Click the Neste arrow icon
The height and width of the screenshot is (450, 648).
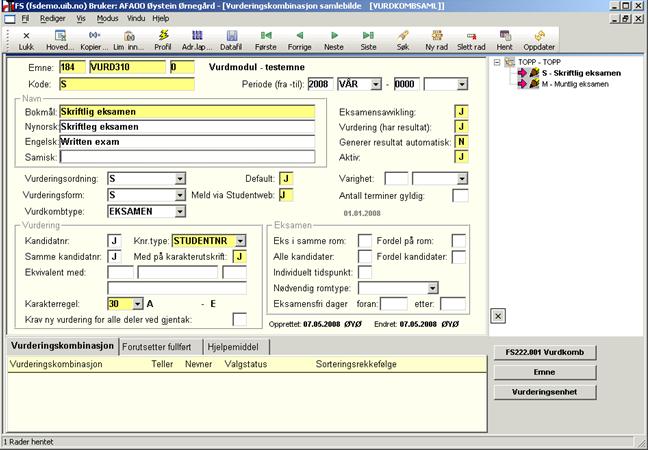(x=333, y=40)
